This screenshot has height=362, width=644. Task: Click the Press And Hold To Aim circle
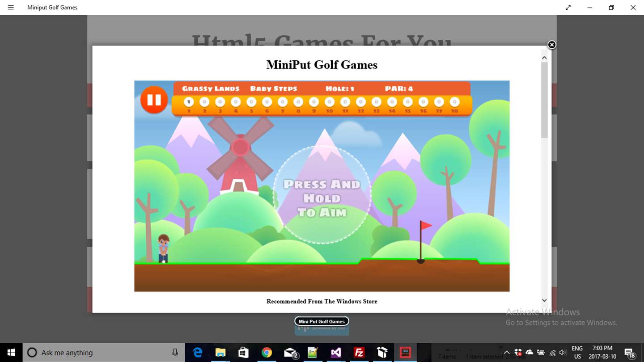point(322,195)
